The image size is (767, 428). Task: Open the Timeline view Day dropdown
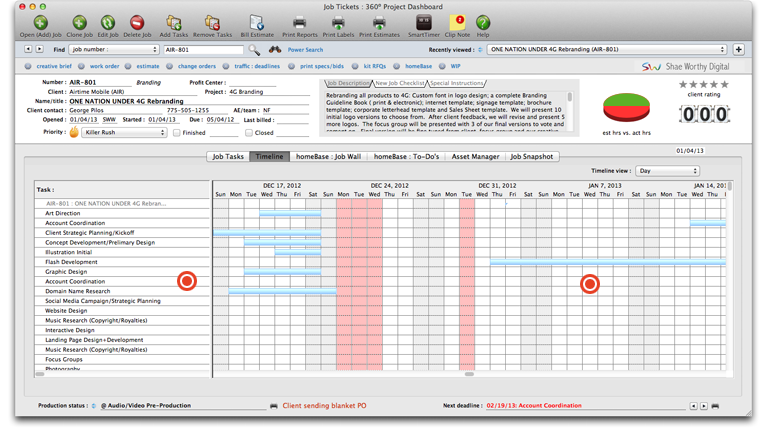click(666, 171)
